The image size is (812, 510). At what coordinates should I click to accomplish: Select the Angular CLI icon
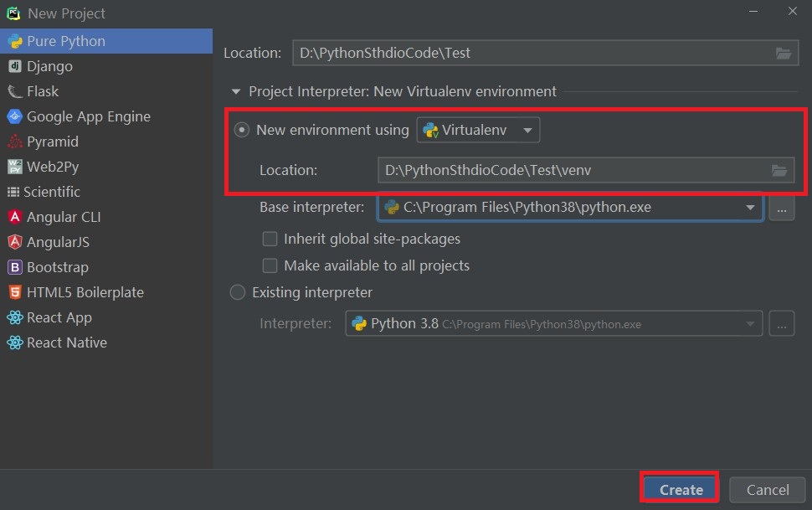pos(14,217)
